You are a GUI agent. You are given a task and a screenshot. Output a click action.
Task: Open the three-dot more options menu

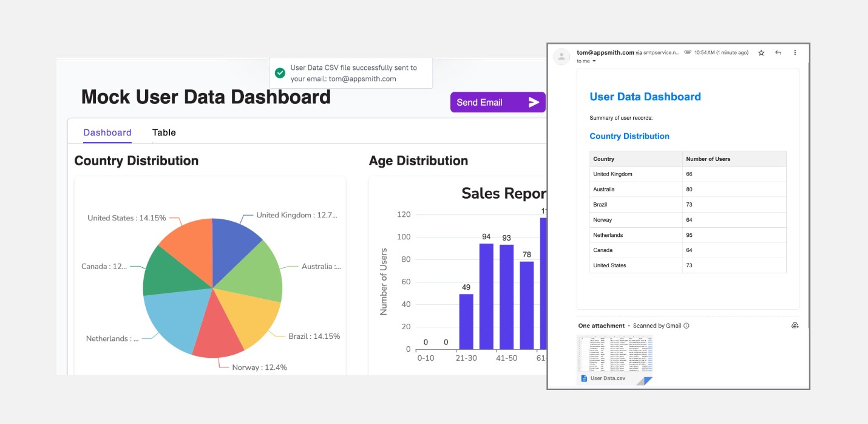pos(795,53)
